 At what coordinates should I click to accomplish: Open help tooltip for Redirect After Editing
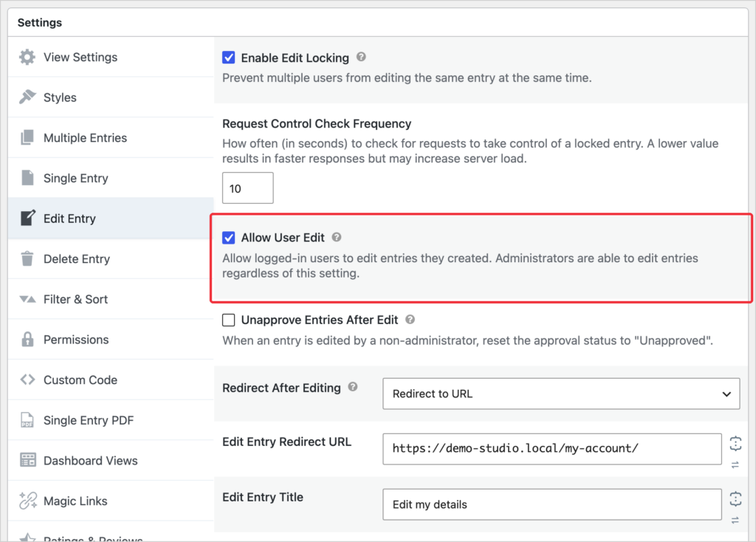353,387
